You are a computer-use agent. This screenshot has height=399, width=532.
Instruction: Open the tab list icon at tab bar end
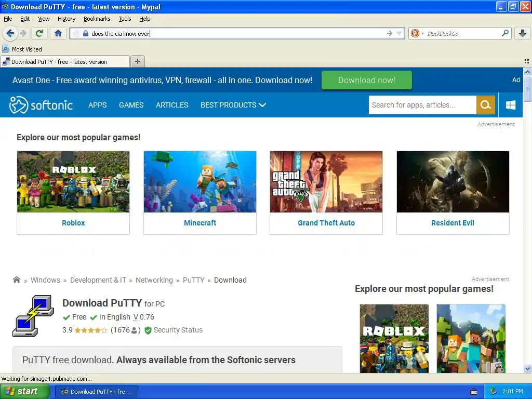point(527,61)
